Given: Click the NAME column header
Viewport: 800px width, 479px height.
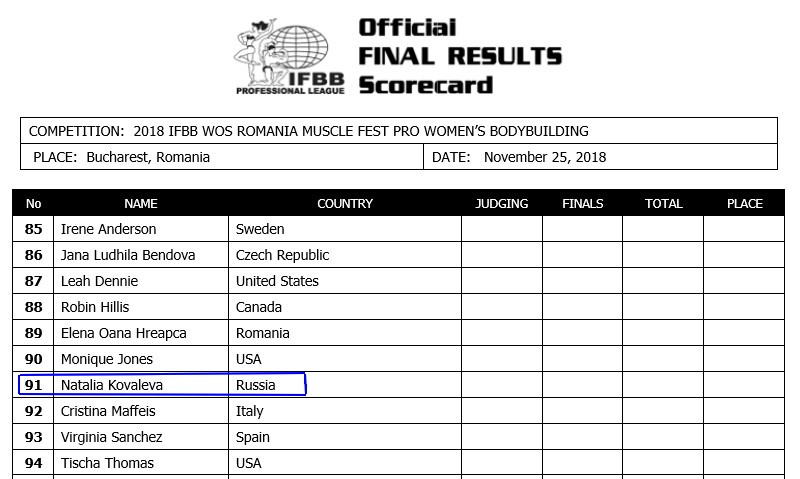Looking at the screenshot, I should click(x=141, y=204).
